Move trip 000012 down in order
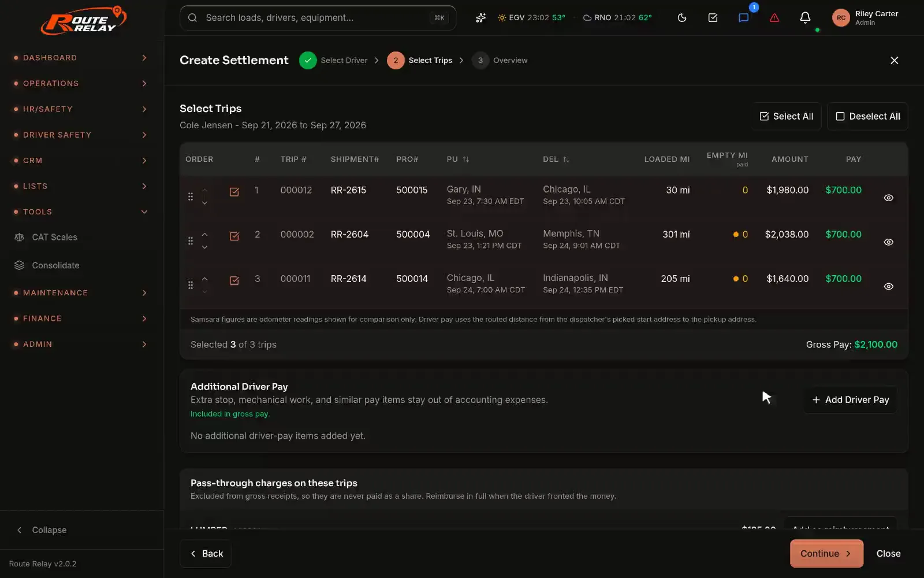The image size is (924, 578). click(204, 203)
